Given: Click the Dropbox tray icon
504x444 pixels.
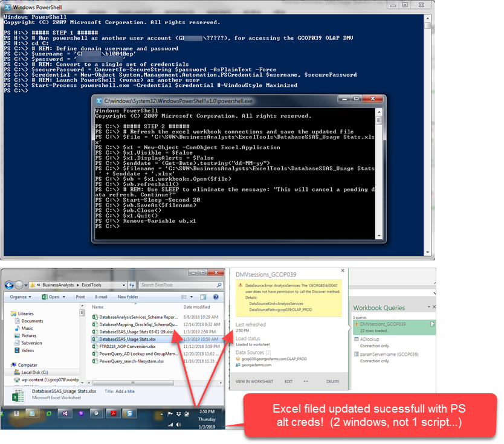Looking at the screenshot, I should click(x=178, y=414).
